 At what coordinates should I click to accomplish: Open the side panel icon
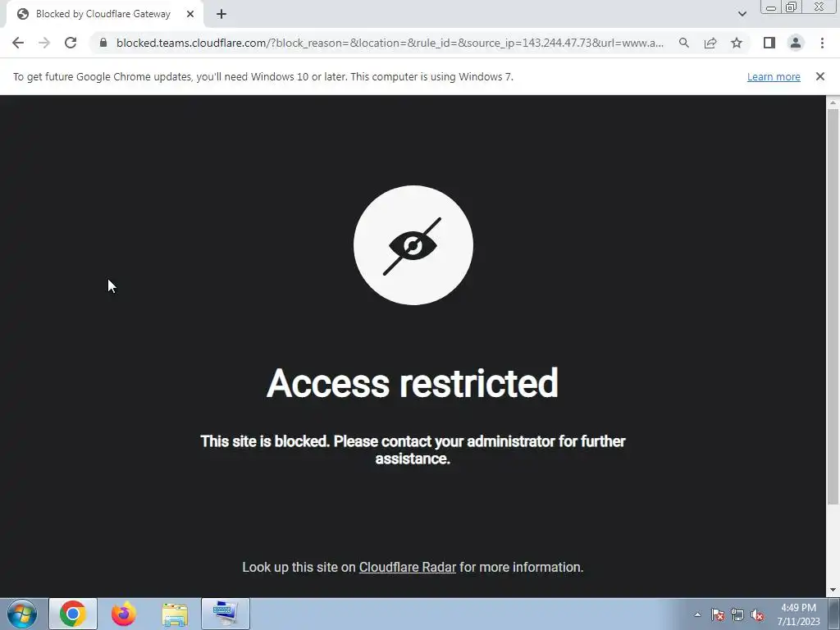click(769, 43)
